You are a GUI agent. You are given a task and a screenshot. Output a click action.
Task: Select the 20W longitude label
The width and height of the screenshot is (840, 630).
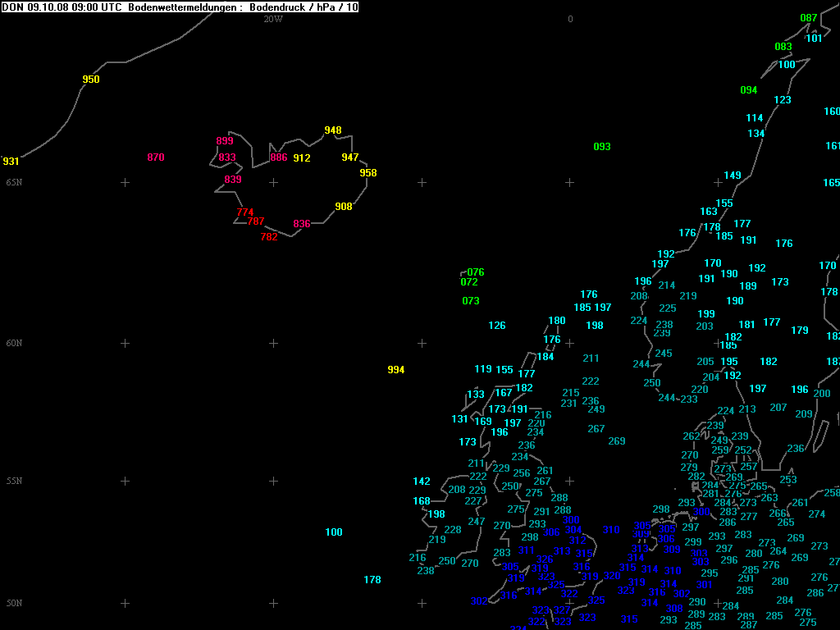[273, 19]
